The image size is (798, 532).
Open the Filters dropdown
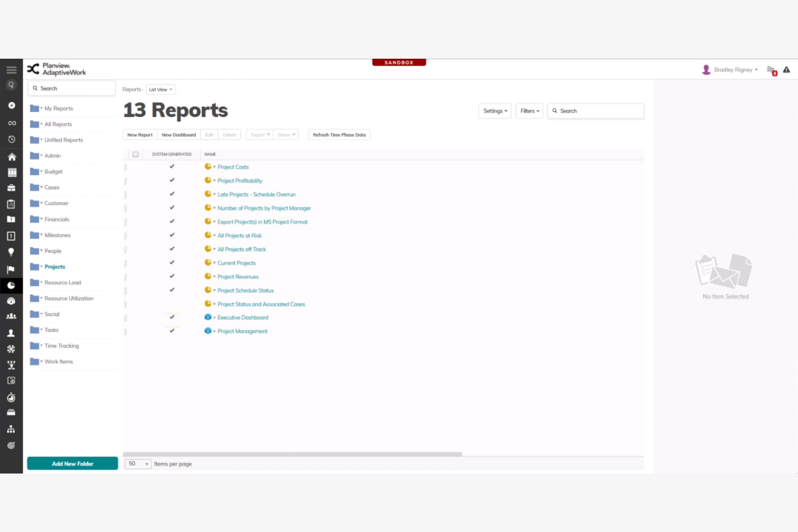[x=529, y=110]
